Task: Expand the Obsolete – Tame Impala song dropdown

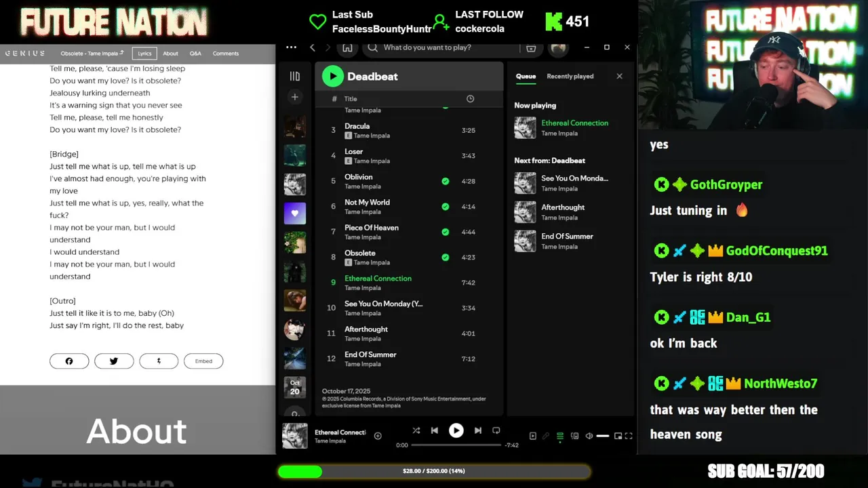Action: coord(92,54)
